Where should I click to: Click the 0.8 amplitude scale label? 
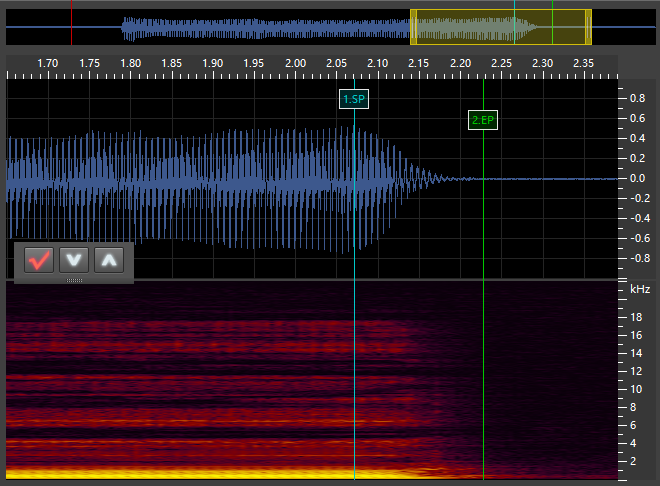[636, 98]
